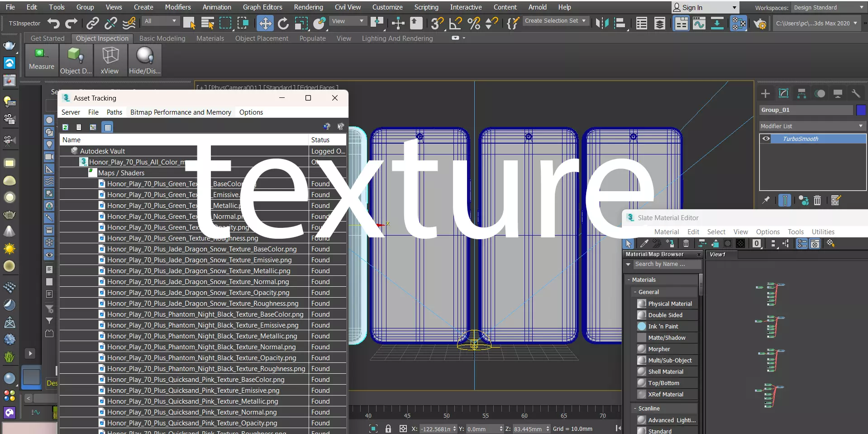Toggle Show End Result in modifier stack
868x434 pixels.
coord(785,200)
